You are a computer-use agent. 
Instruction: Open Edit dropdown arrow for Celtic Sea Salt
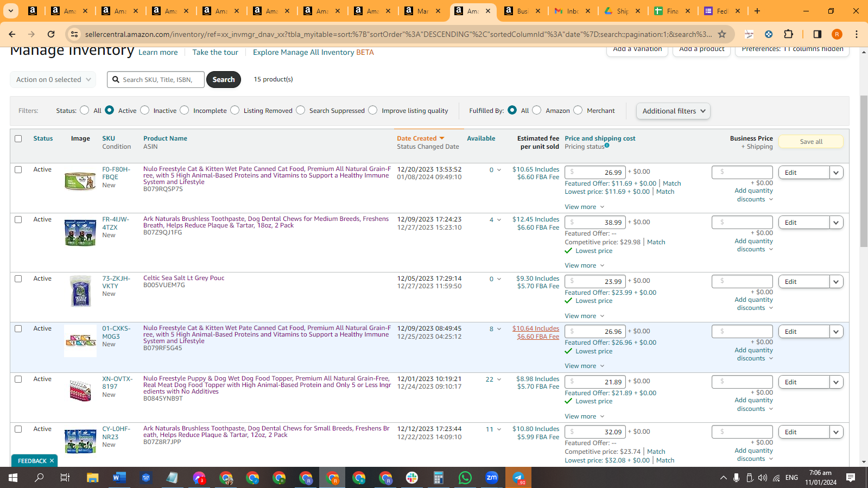point(836,282)
